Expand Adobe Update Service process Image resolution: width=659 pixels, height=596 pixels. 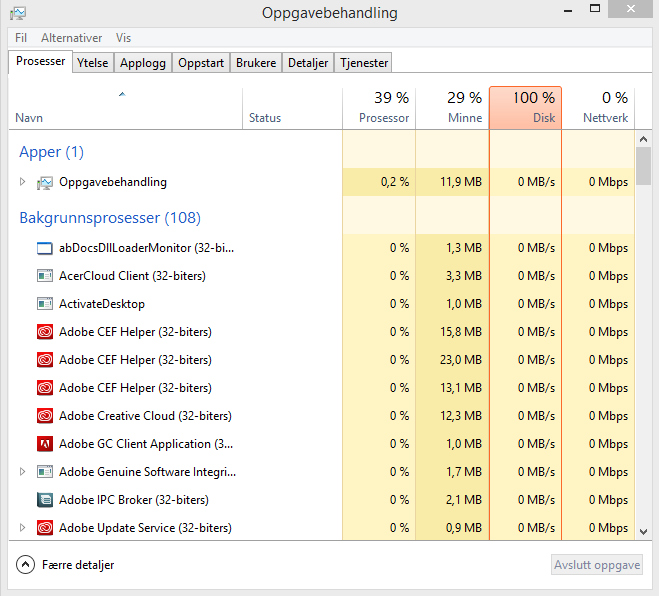coord(23,527)
